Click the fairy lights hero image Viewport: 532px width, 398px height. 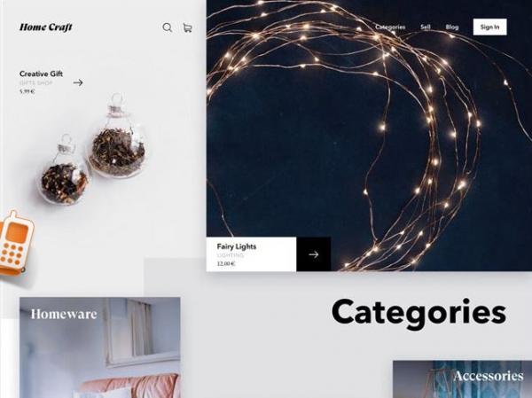pos(369,136)
